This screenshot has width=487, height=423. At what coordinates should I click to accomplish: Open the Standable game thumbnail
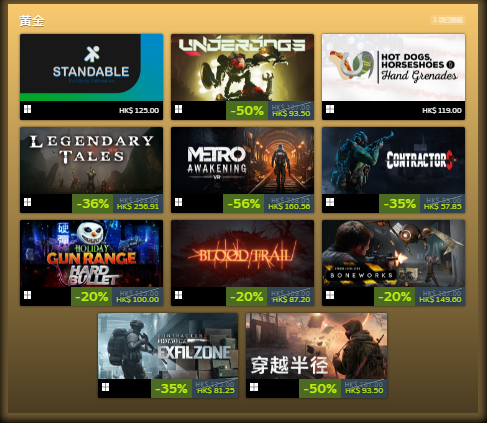click(91, 67)
